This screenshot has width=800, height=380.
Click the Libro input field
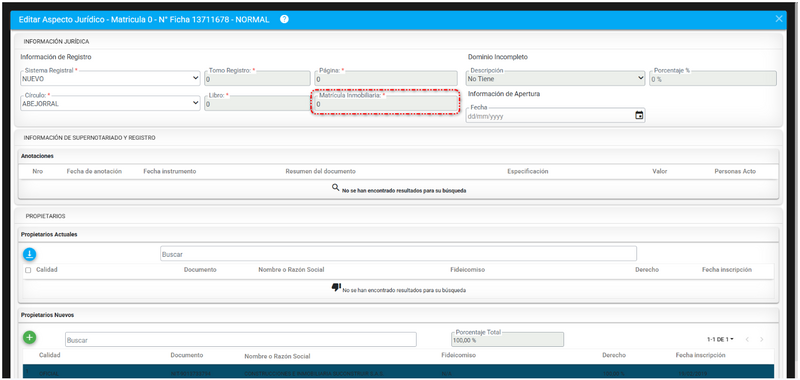point(257,103)
